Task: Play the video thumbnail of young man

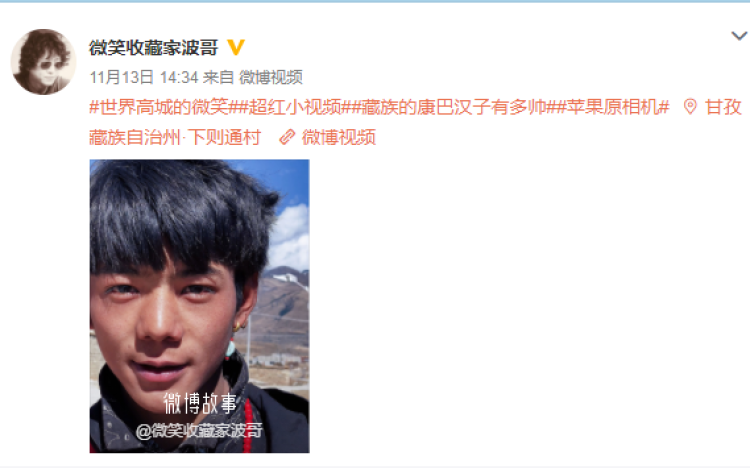Action: 199,306
